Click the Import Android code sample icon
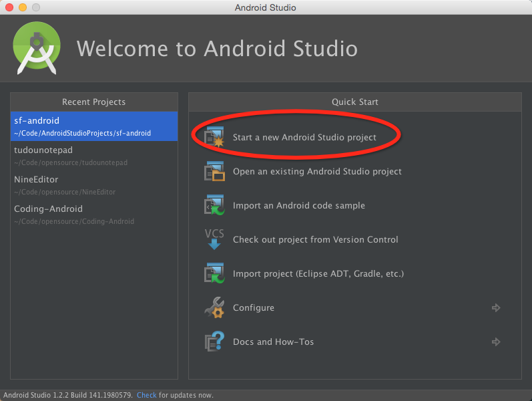This screenshot has height=401, width=532. click(x=214, y=205)
